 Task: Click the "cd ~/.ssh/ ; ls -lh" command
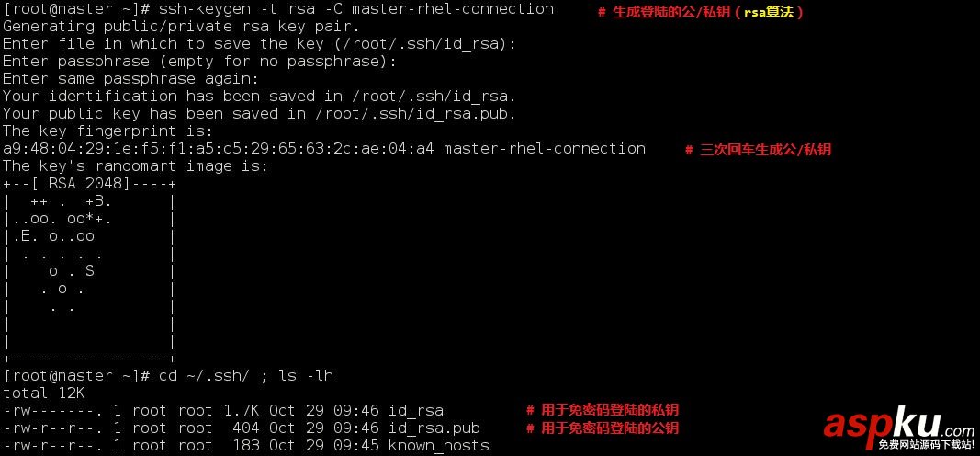tap(245, 376)
